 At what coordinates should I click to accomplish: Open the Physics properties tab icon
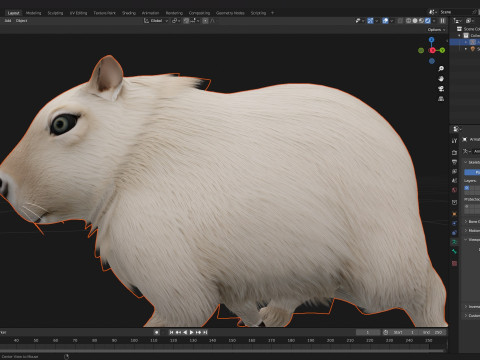click(x=454, y=223)
